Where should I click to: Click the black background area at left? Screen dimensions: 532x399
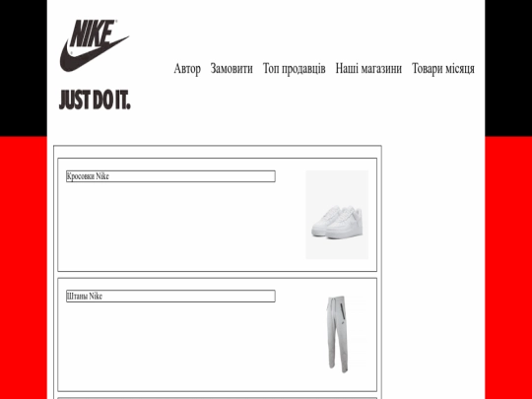pyautogui.click(x=24, y=68)
